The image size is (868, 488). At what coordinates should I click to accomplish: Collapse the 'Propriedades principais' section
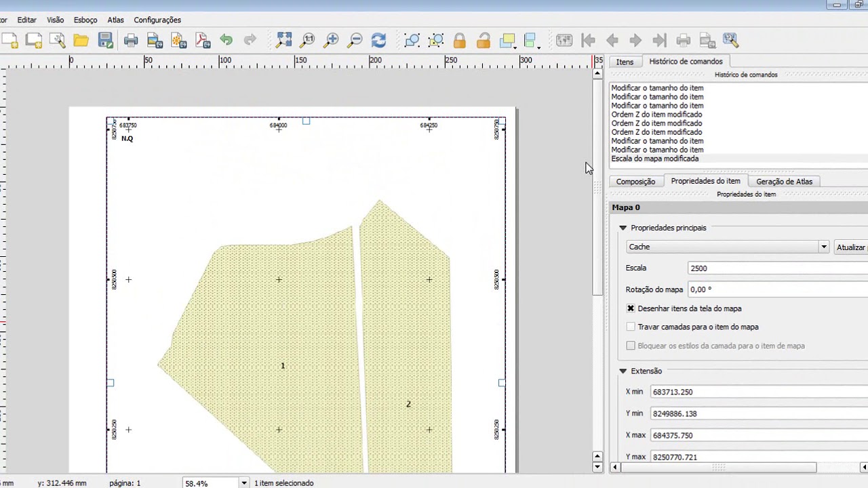pyautogui.click(x=623, y=228)
